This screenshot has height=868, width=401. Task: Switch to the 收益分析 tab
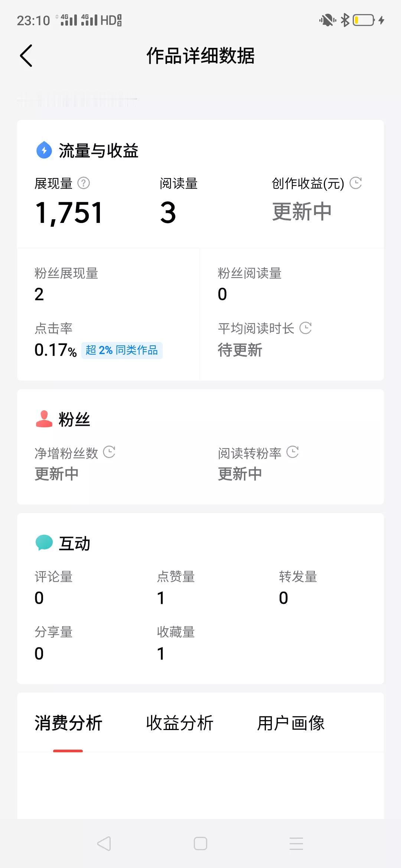pyautogui.click(x=180, y=723)
